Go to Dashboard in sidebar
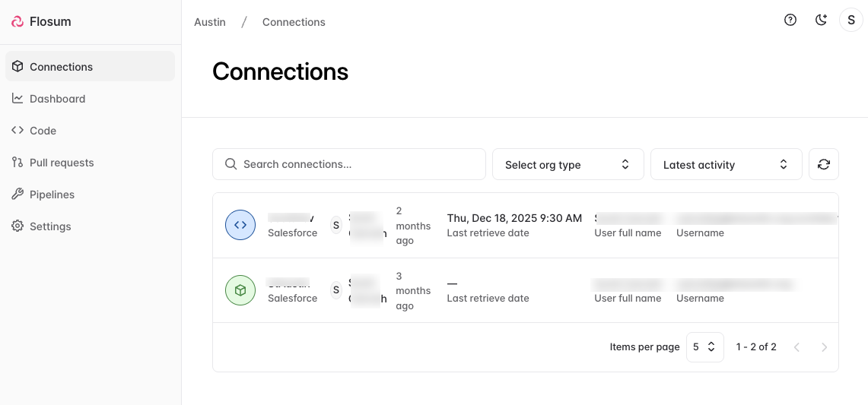The width and height of the screenshot is (868, 405). (57, 99)
